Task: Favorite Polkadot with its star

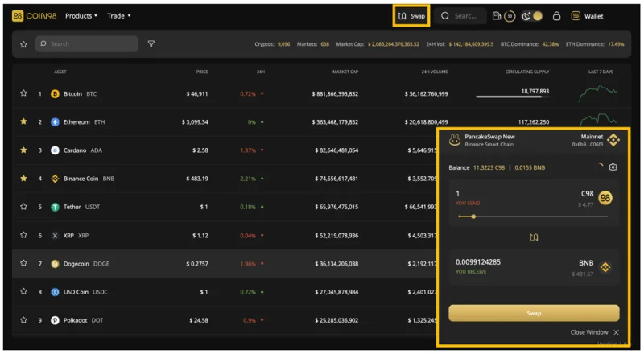Action: pyautogui.click(x=24, y=320)
